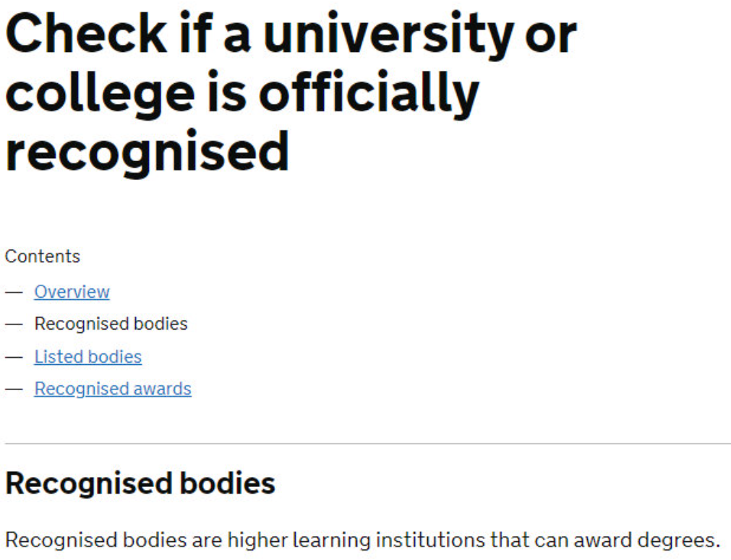Click the horizontal divider below the contents list
731x560 pixels.
367,443
